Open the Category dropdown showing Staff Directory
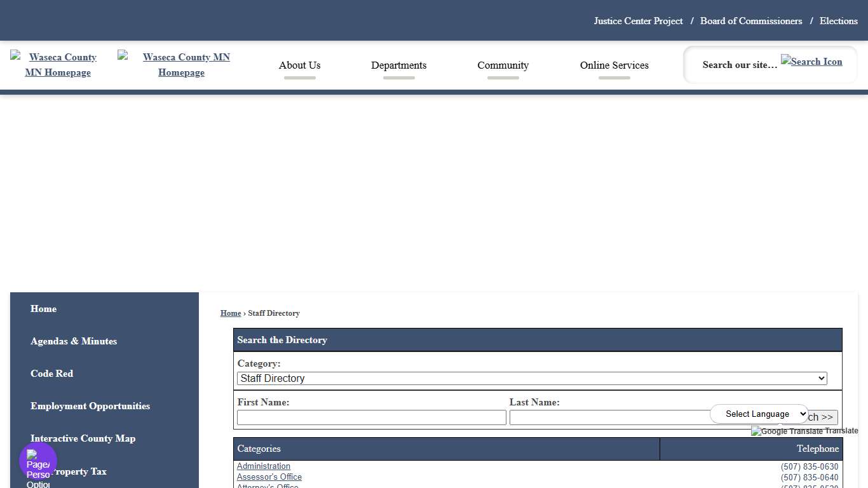This screenshot has width=868, height=488. pos(532,378)
